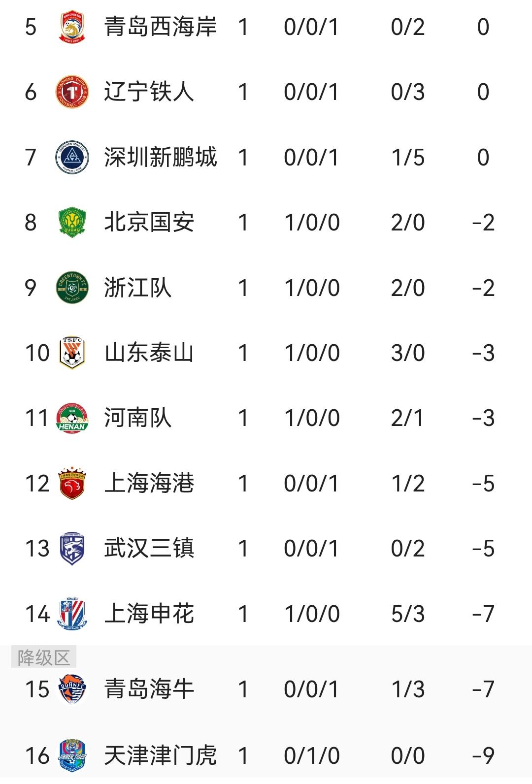The height and width of the screenshot is (784, 532).
Task: Tap the green 北京国安 Guoan crest
Action: coord(72,223)
